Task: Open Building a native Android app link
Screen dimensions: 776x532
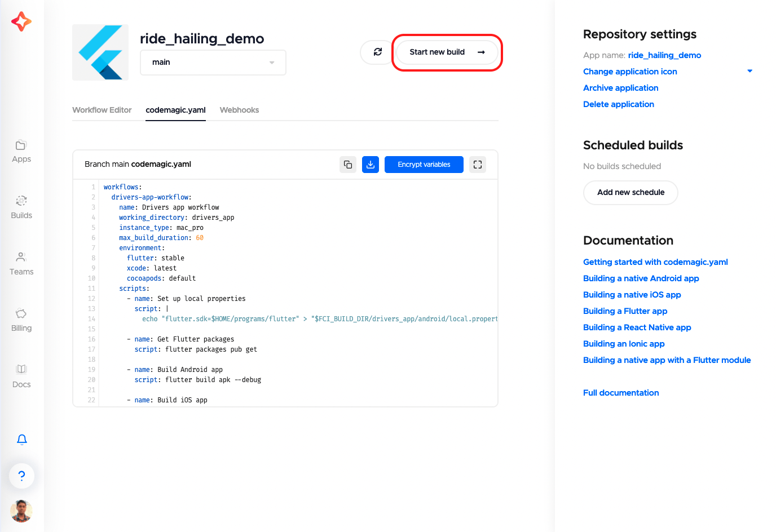Action: tap(641, 278)
